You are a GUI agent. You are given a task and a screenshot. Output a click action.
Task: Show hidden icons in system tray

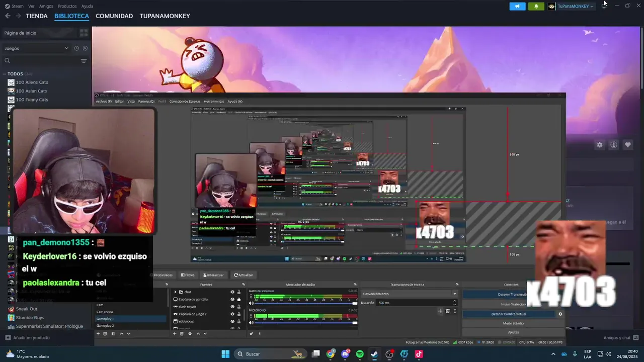click(x=553, y=354)
